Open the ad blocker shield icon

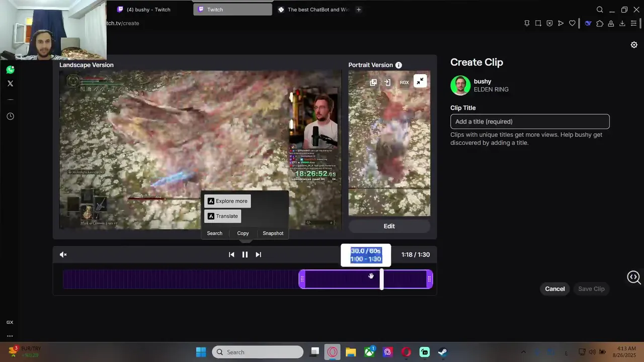click(549, 23)
